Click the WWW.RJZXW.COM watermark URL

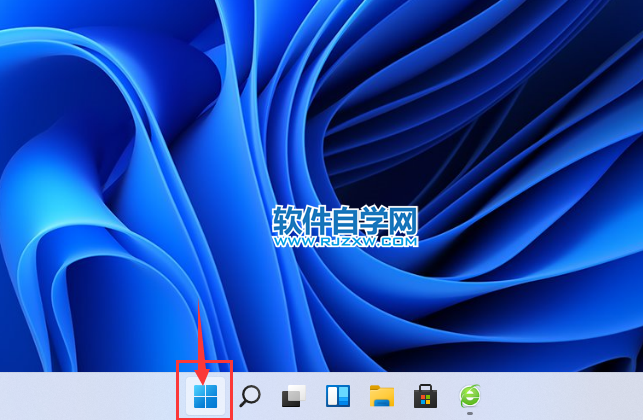[345, 241]
